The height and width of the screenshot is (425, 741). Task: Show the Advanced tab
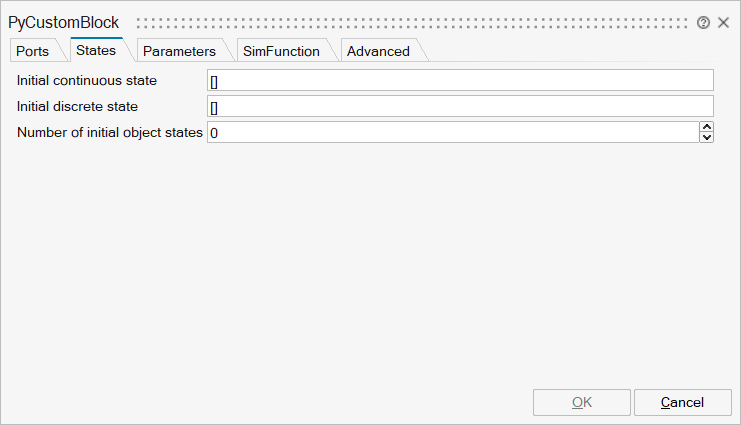pyautogui.click(x=378, y=51)
